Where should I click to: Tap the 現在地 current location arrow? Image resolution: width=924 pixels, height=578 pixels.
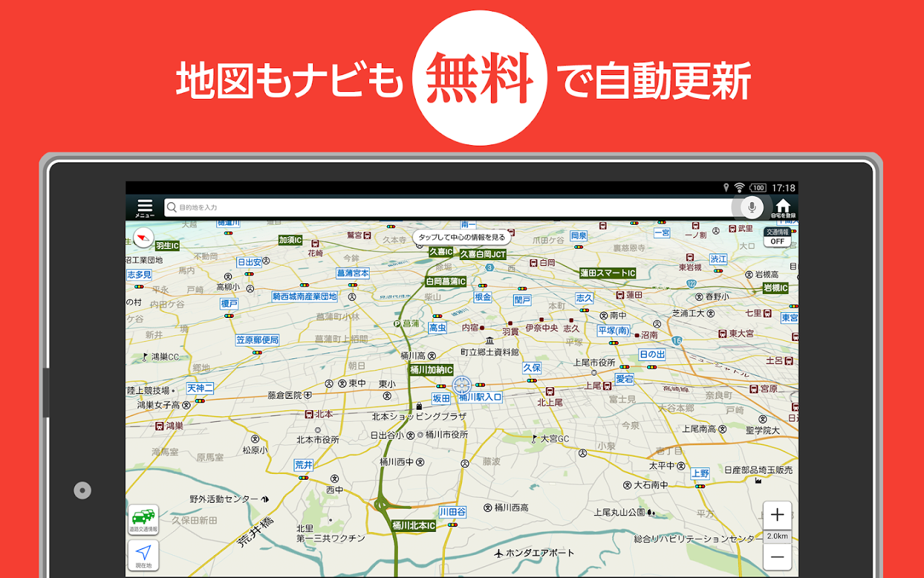click(x=143, y=555)
